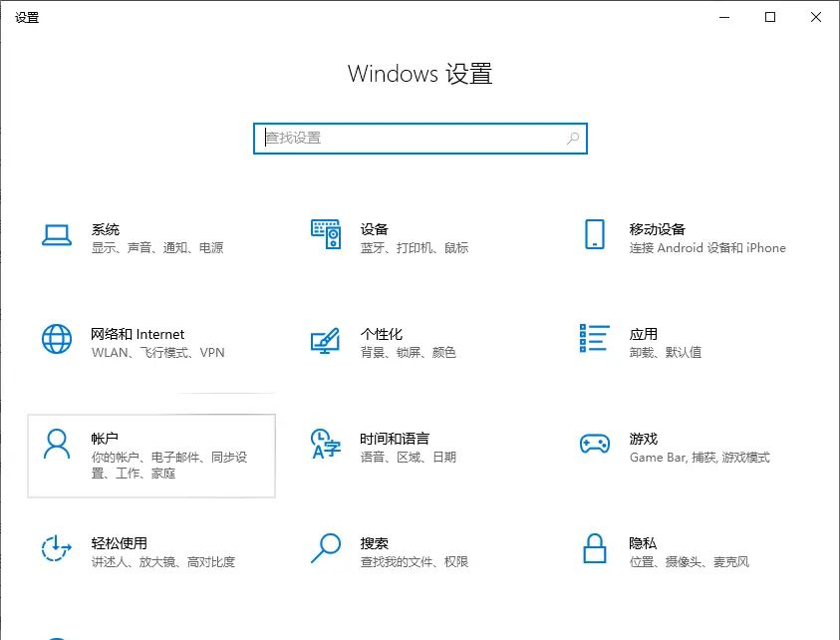The height and width of the screenshot is (640, 840).
Task: Click the text 讲述人、放大镜、高对比度
Action: [163, 561]
